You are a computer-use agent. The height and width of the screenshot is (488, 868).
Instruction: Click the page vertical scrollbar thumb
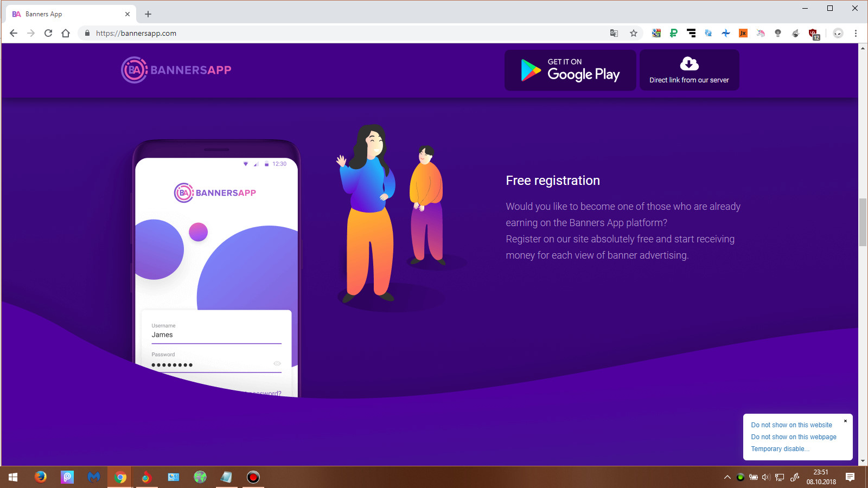coord(863,222)
